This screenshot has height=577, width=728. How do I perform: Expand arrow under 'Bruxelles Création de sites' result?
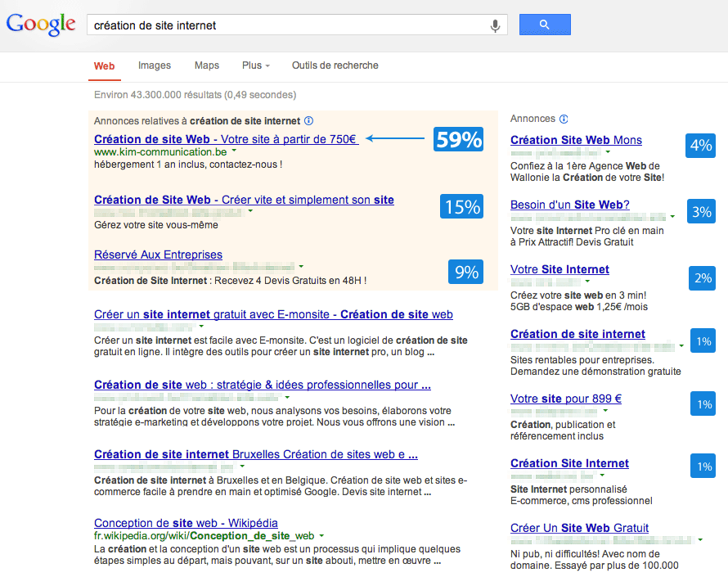pyautogui.click(x=242, y=466)
